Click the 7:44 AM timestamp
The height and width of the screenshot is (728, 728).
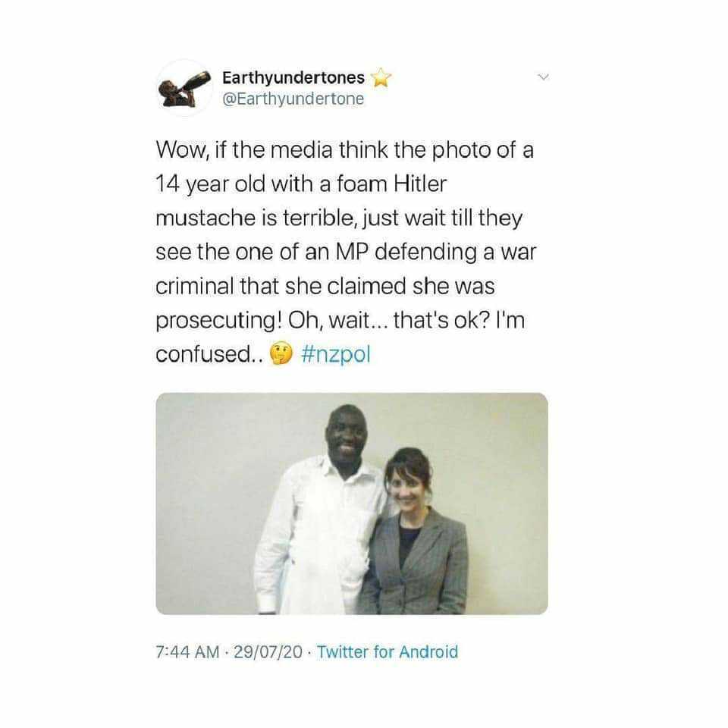pyautogui.click(x=187, y=652)
